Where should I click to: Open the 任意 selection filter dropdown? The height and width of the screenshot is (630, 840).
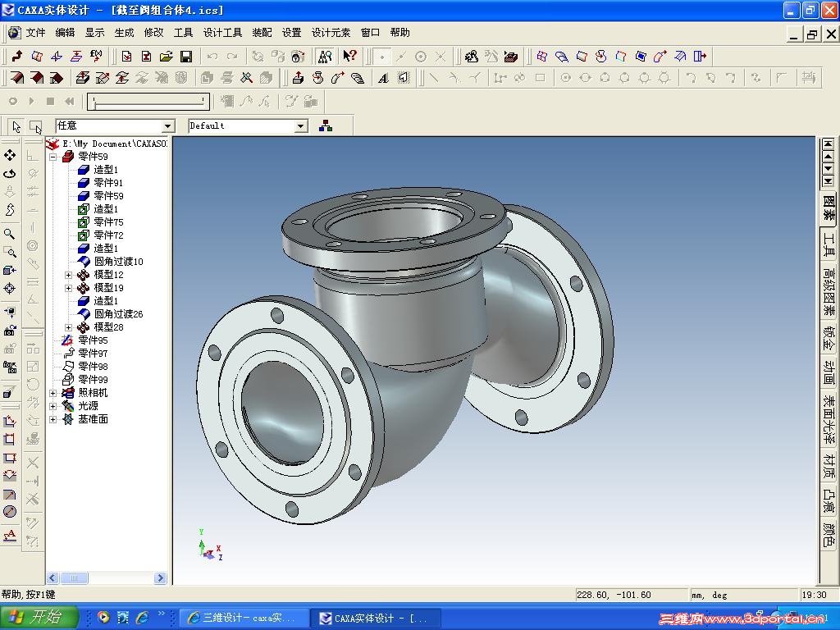168,126
